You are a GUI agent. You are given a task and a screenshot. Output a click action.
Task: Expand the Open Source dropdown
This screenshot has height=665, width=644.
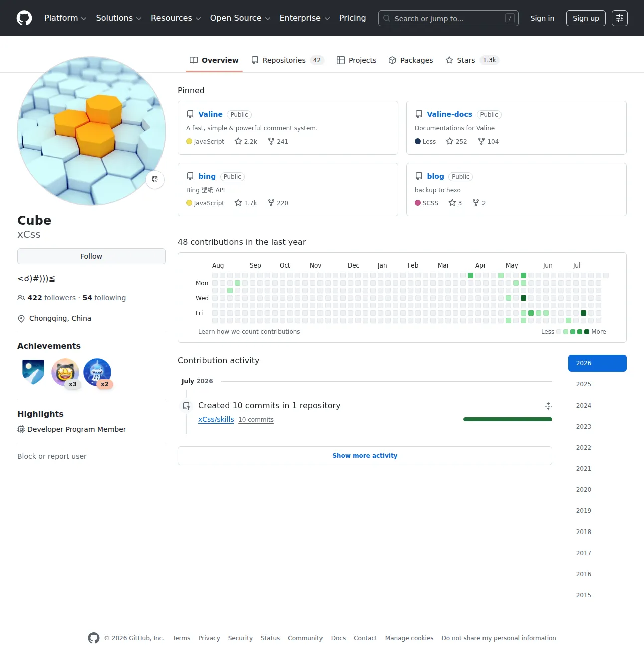tap(240, 18)
